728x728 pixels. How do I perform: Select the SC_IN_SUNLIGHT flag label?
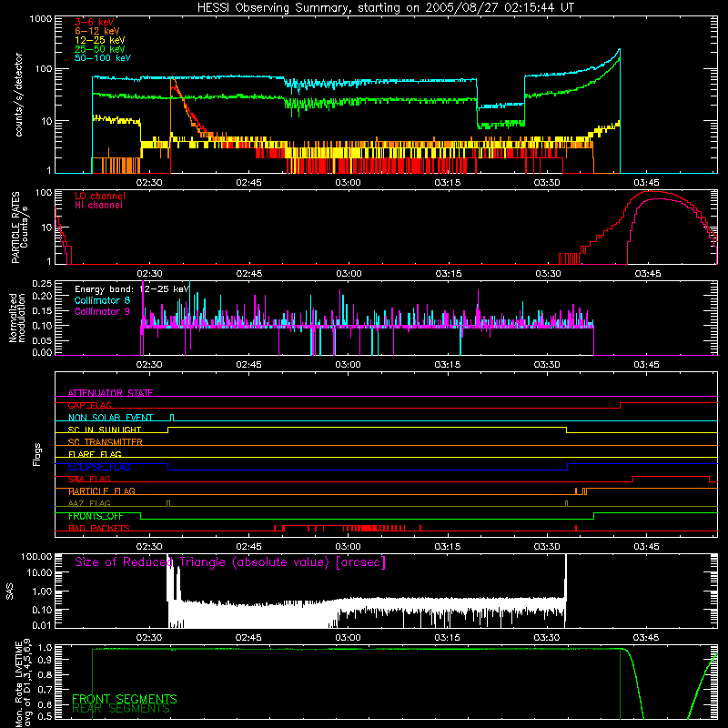[x=105, y=430]
